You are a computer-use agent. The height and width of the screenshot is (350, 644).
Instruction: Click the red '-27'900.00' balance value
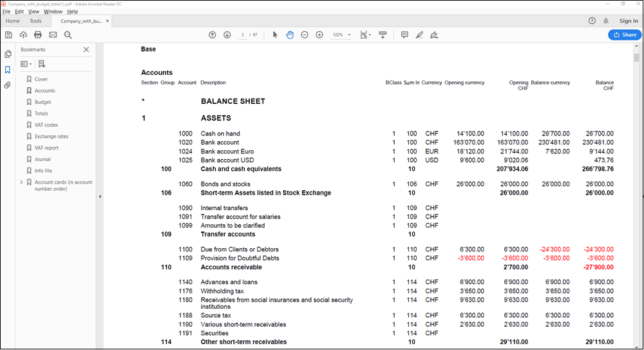pyautogui.click(x=598, y=267)
